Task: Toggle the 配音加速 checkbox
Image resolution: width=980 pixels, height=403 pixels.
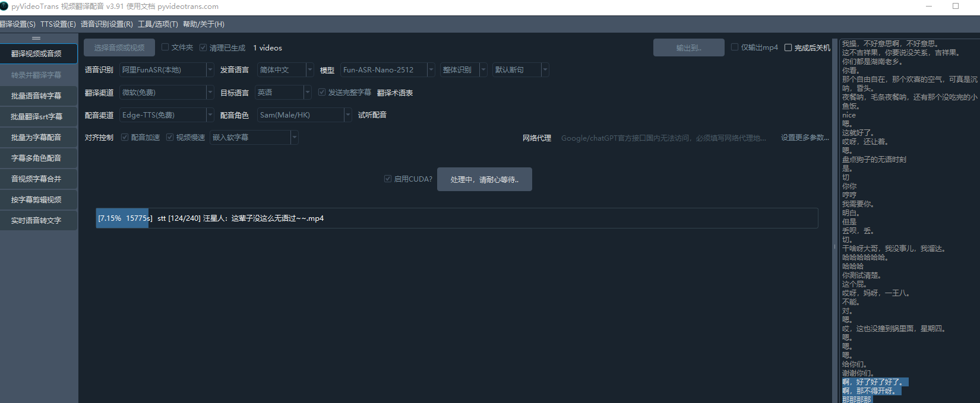Action: coord(125,137)
